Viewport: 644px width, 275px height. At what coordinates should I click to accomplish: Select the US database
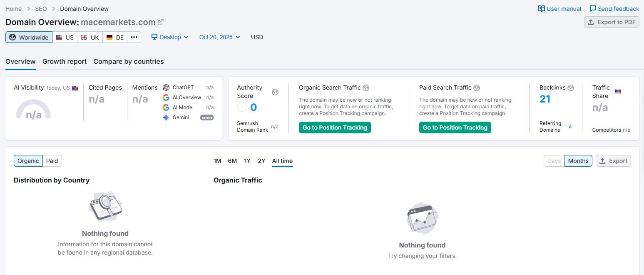point(65,37)
